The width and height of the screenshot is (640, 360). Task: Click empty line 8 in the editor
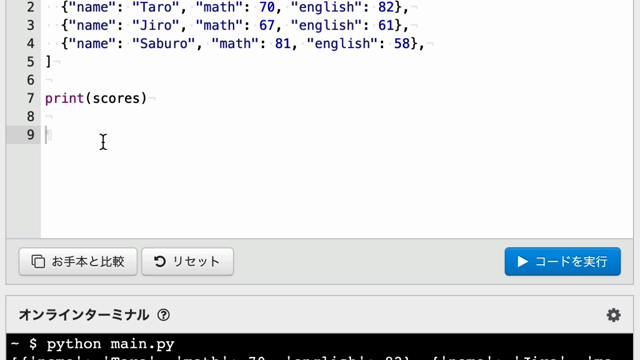(337, 117)
